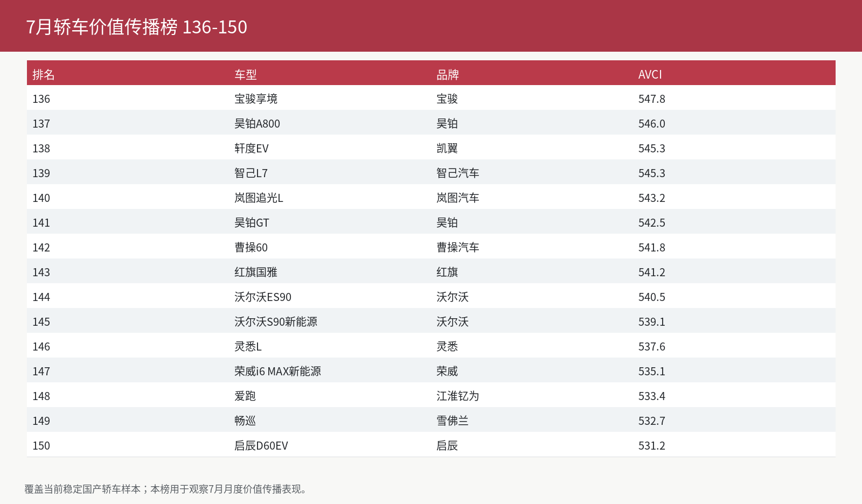This screenshot has width=862, height=504.
Task: Click rank number 145
Action: pos(41,322)
